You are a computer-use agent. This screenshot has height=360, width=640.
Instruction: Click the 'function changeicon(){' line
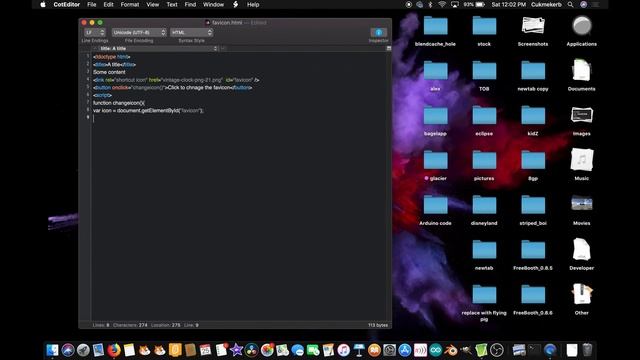pyautogui.click(x=119, y=103)
